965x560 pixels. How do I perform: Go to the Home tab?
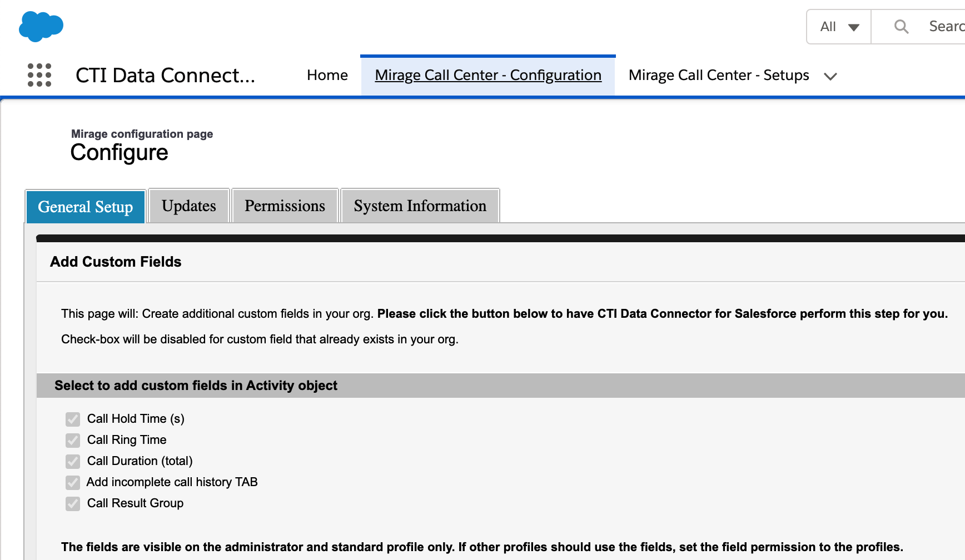tap(327, 75)
